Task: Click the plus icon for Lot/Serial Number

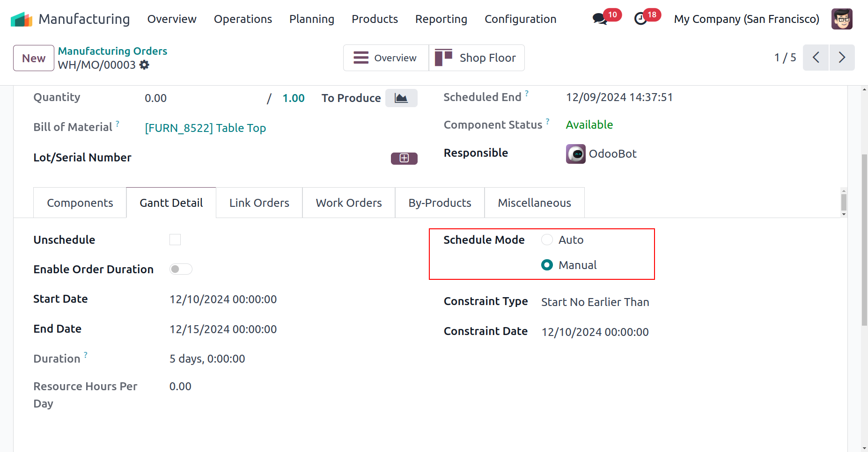Action: coord(404,158)
